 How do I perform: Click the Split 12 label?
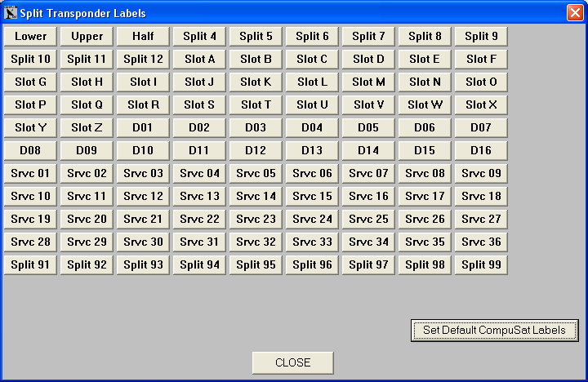coord(143,60)
